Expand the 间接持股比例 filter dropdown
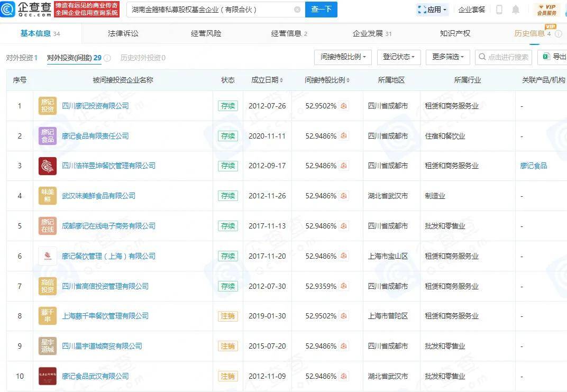This screenshot has width=567, height=392. tap(343, 57)
